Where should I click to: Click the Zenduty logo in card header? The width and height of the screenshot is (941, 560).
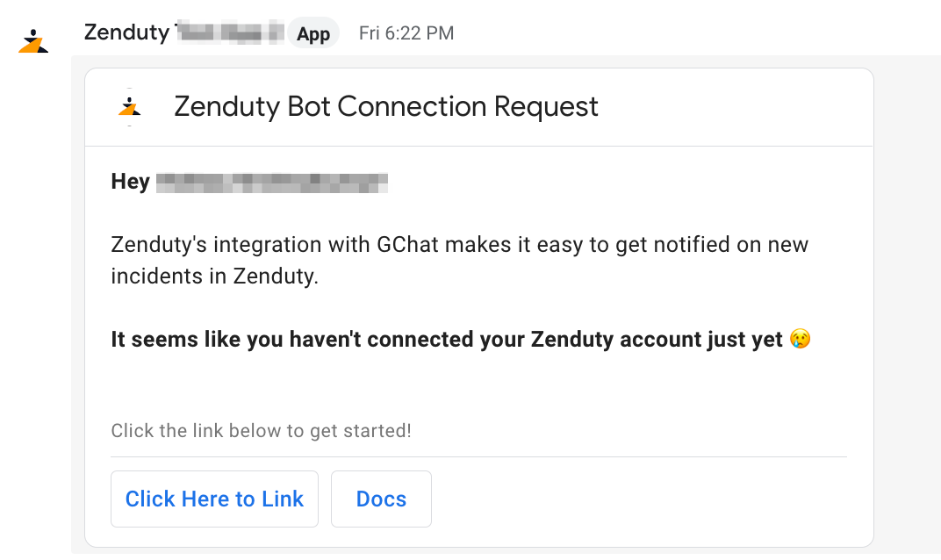click(130, 107)
